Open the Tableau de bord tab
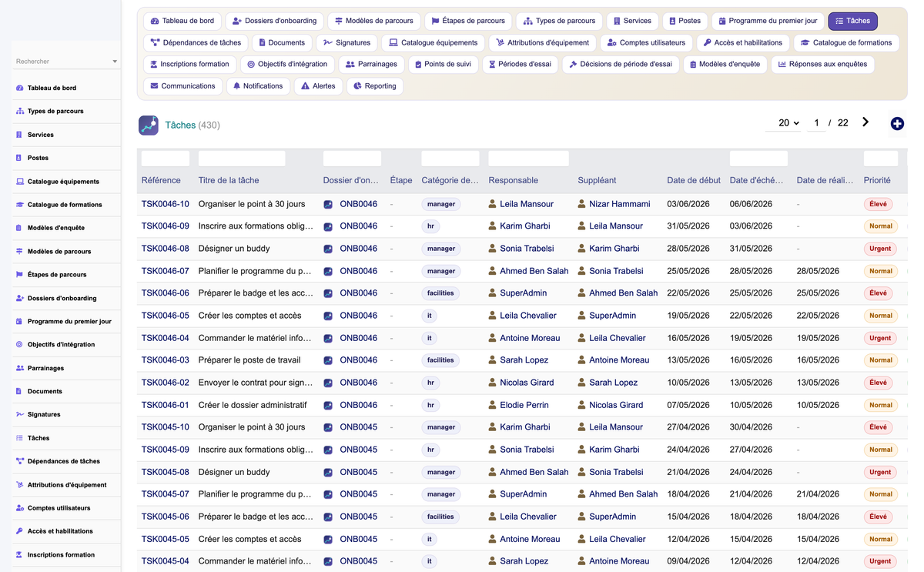Screen dimensions: 924x572 click(x=183, y=21)
